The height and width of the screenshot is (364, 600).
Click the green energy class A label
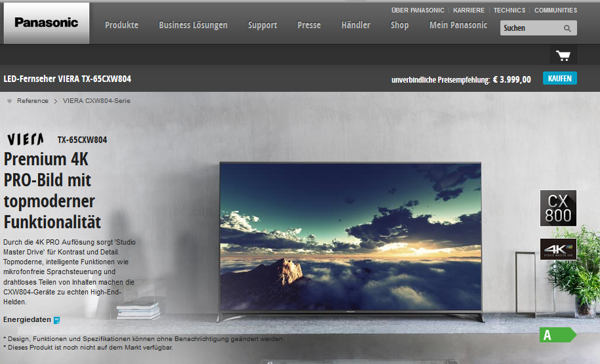pyautogui.click(x=557, y=335)
